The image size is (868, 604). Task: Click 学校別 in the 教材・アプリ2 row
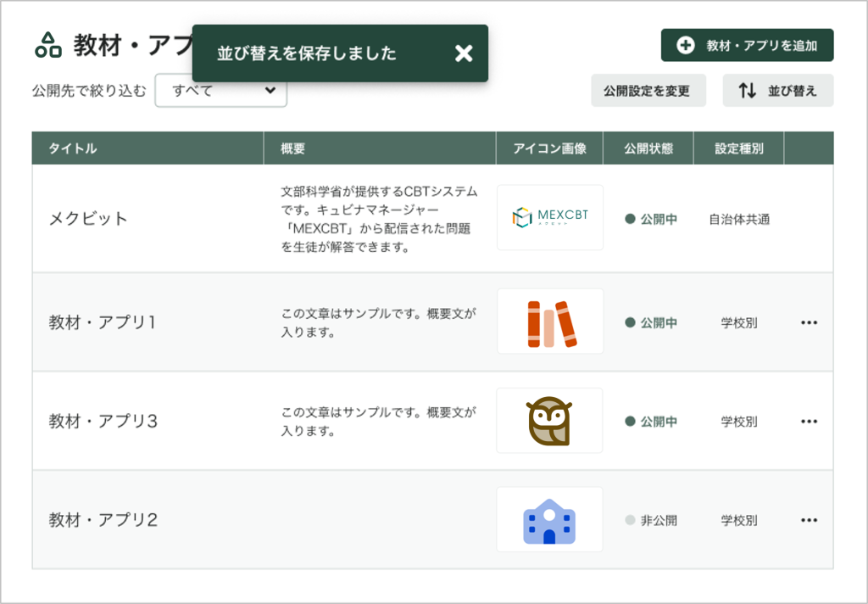(x=739, y=520)
